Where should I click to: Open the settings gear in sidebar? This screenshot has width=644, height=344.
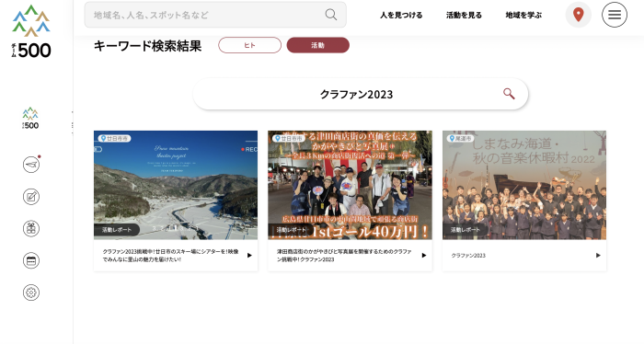click(x=31, y=292)
